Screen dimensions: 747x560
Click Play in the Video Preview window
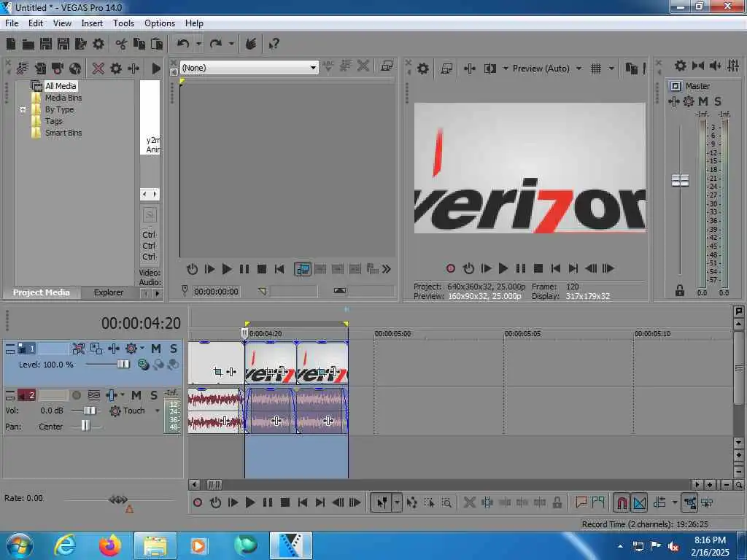point(503,268)
